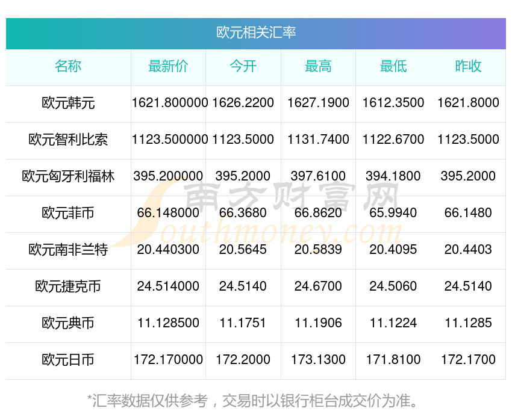Select previous close 1621.8000

click(x=468, y=103)
